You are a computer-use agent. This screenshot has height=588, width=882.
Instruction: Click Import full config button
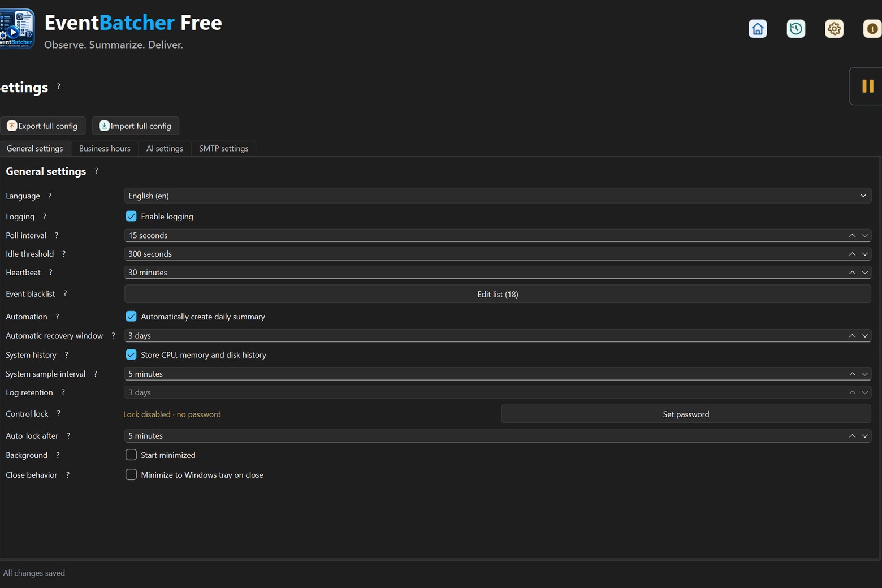136,126
